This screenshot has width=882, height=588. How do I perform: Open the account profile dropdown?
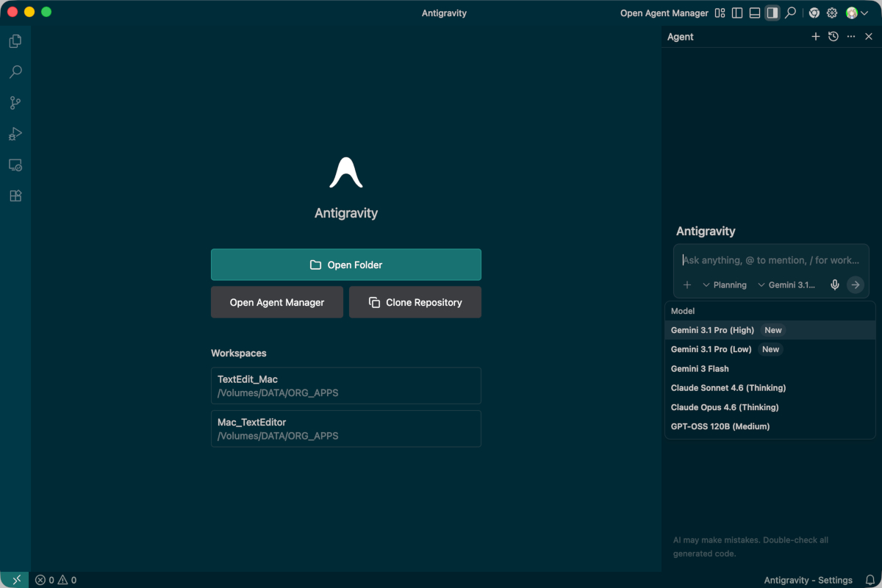pyautogui.click(x=856, y=13)
